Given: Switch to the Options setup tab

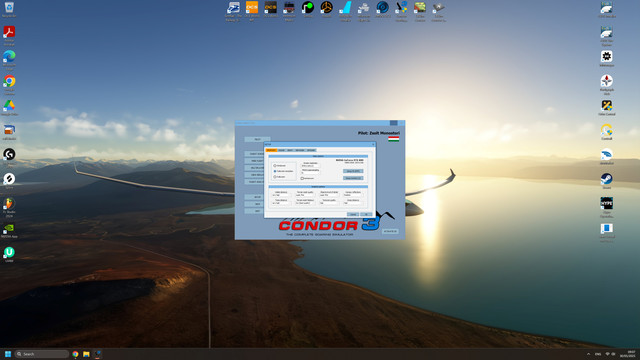Looking at the screenshot, I should click(311, 150).
